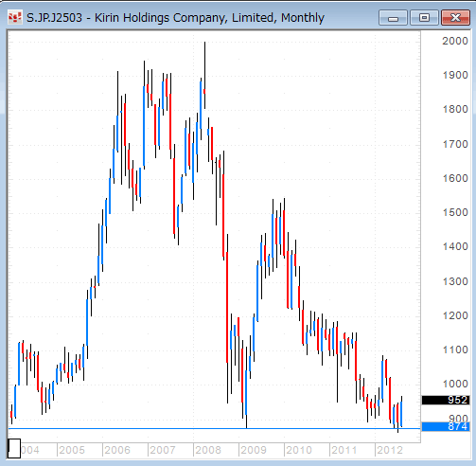Click the 1000 price scale label
This screenshot has height=466, width=476.
455,384
